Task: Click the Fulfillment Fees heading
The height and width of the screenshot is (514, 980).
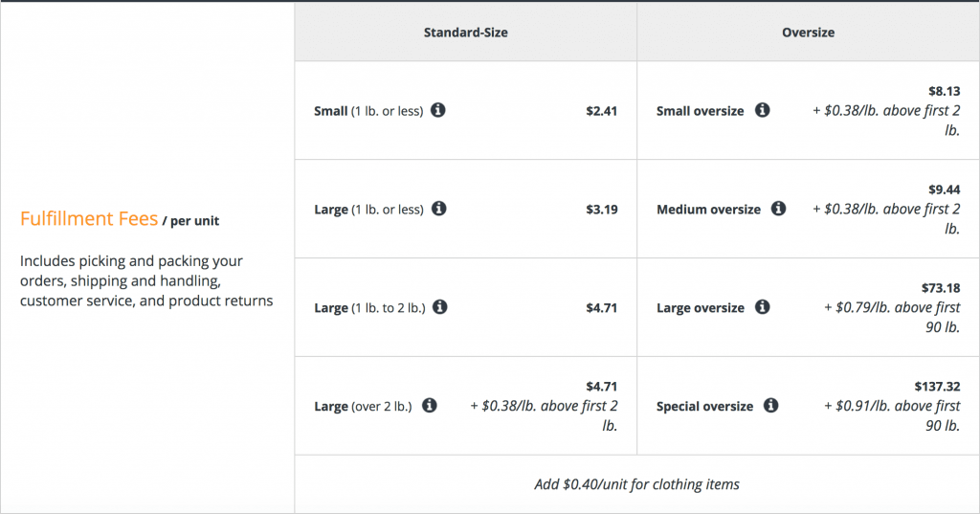Action: 89,219
